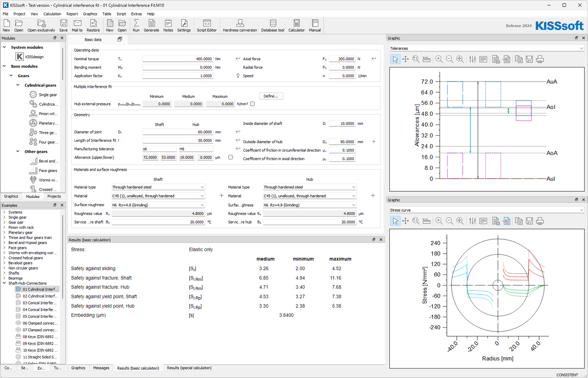This screenshot has height=378, width=588.
Task: Expand the hub Surface roughness dropdown
Action: tap(310, 205)
